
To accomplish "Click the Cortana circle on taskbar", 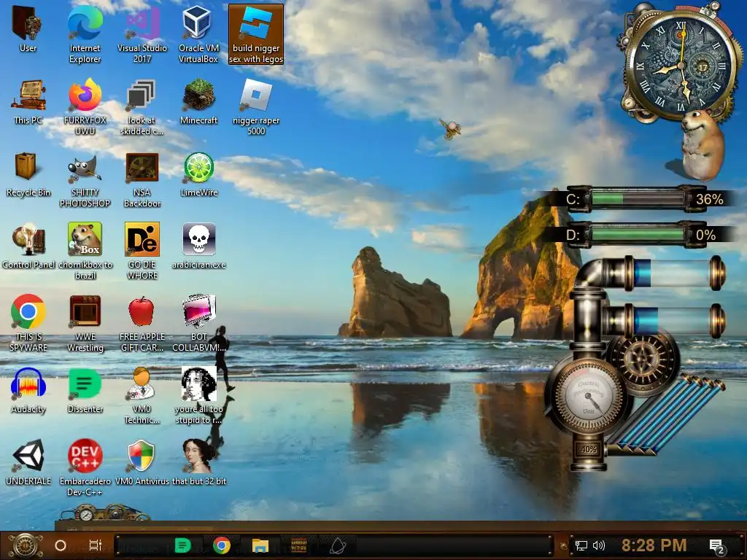I will [x=61, y=545].
